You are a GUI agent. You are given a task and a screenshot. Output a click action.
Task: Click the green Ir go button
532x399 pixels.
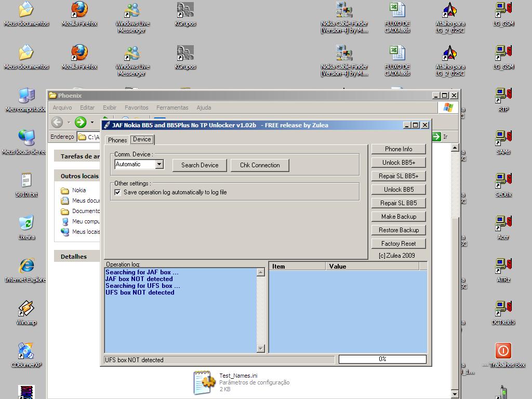pos(440,137)
